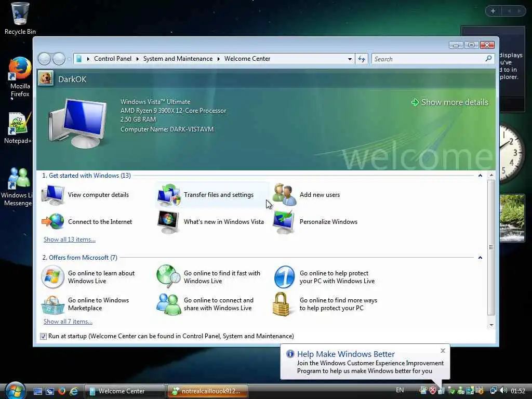Close the Help Make Windows Better balloon

coord(443,351)
